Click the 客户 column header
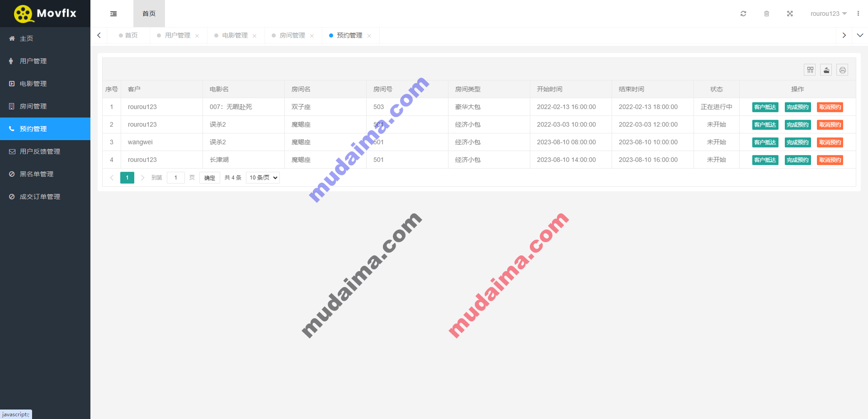The width and height of the screenshot is (868, 419). [x=162, y=89]
